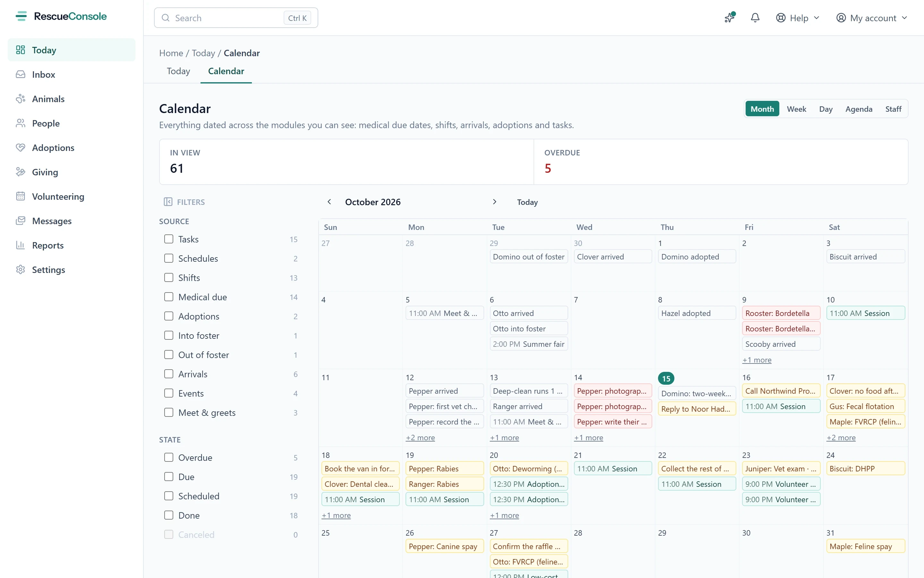
Task: Open the Pepper: Canine spay event
Action: (444, 546)
